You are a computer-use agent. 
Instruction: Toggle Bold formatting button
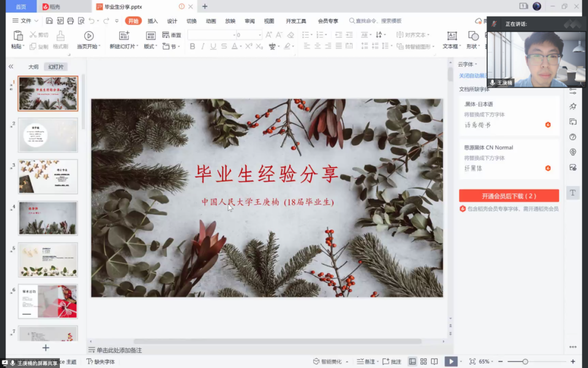(192, 47)
